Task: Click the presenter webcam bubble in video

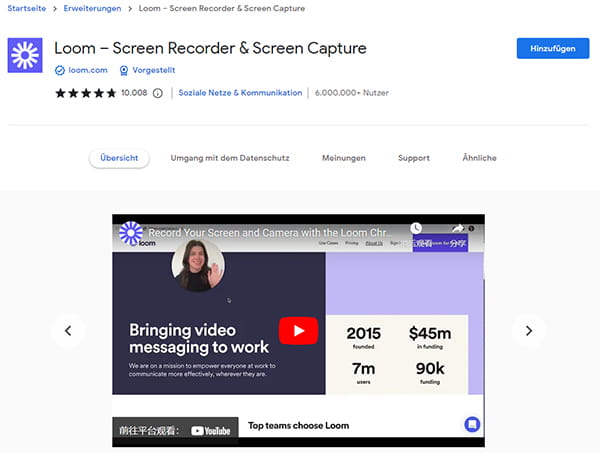Action: [x=198, y=265]
